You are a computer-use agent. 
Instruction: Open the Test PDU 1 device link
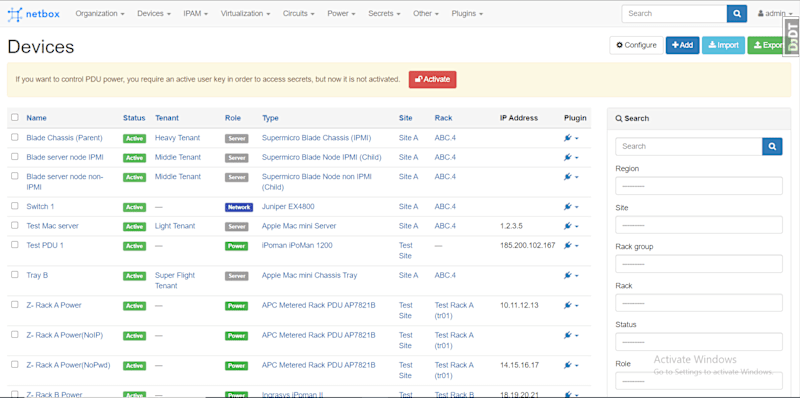point(45,245)
